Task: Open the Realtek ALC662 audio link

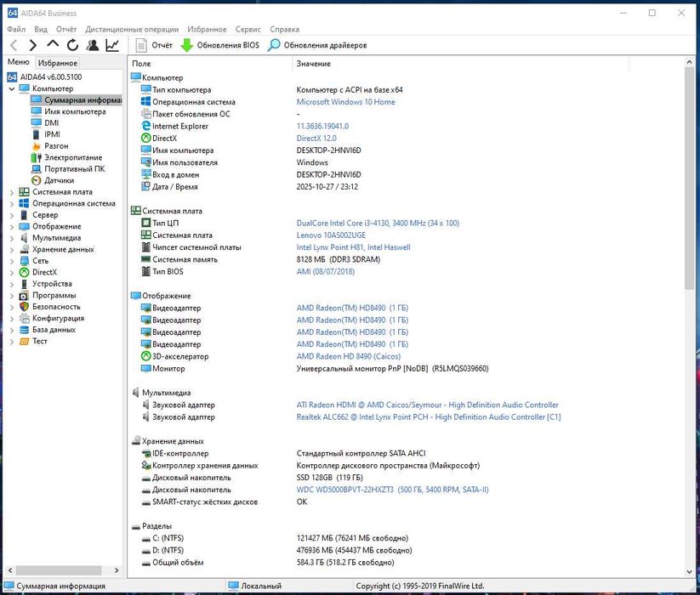Action: [429, 417]
